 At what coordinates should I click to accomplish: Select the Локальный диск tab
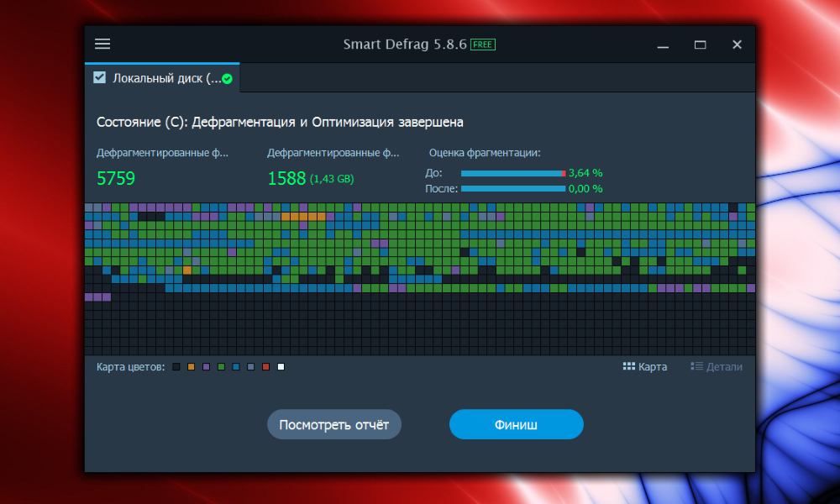[162, 78]
